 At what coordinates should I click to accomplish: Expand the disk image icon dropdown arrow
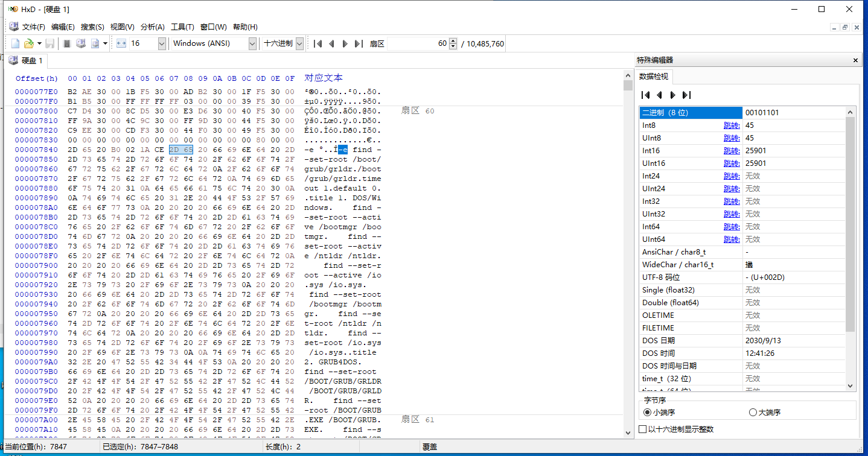[x=105, y=43]
